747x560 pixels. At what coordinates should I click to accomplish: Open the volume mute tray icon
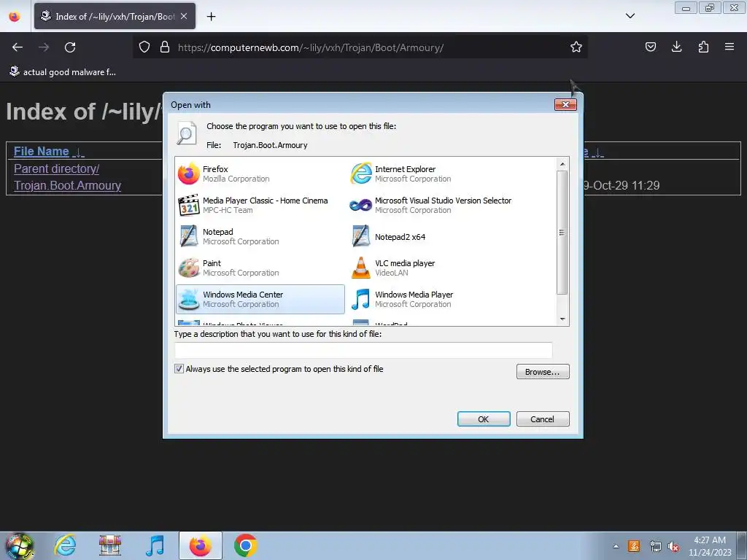[x=673, y=547]
